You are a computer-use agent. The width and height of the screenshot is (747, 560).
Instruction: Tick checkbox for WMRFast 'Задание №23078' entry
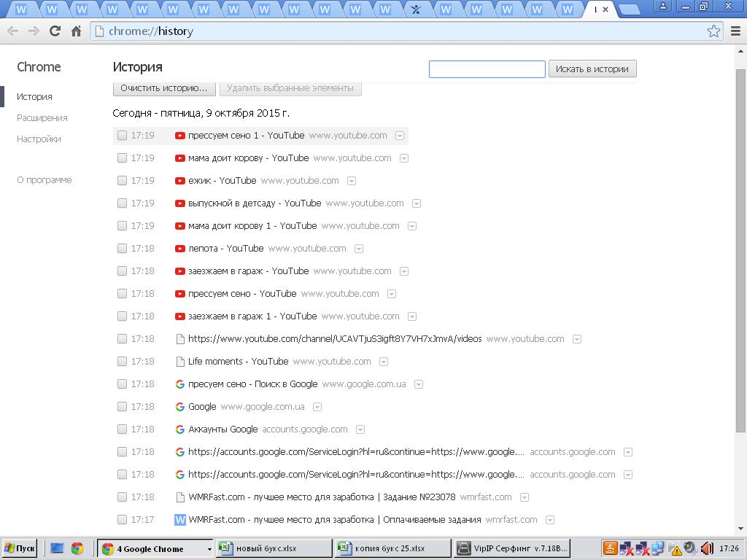pos(122,497)
